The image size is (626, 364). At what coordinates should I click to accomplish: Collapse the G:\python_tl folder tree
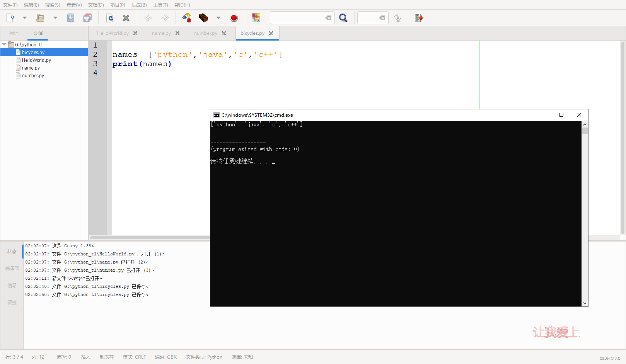[4, 44]
